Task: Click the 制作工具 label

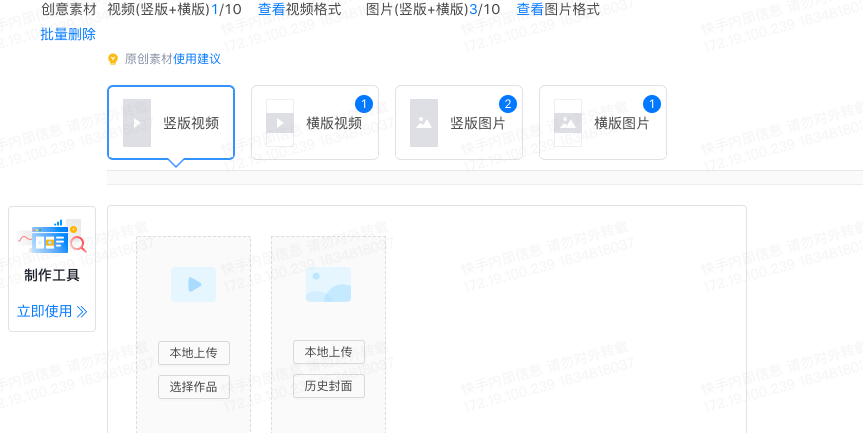Action: coord(52,275)
